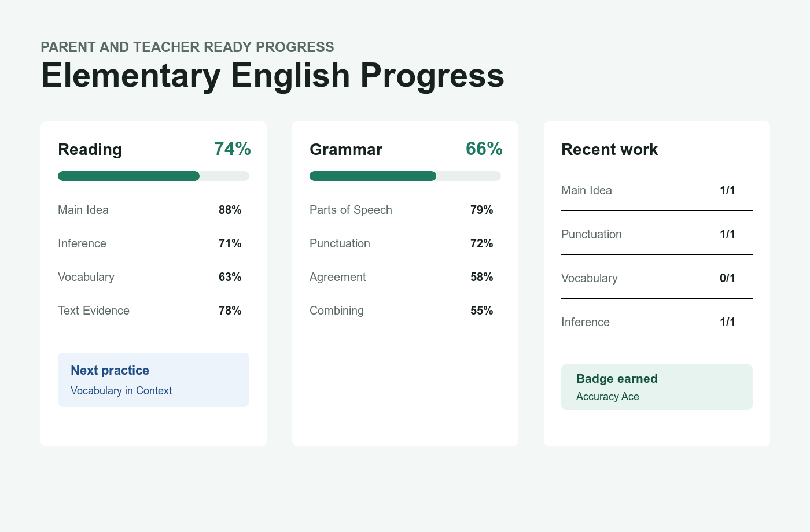The image size is (810, 532).
Task: Select Vocabulary in Context link
Action: tap(121, 391)
